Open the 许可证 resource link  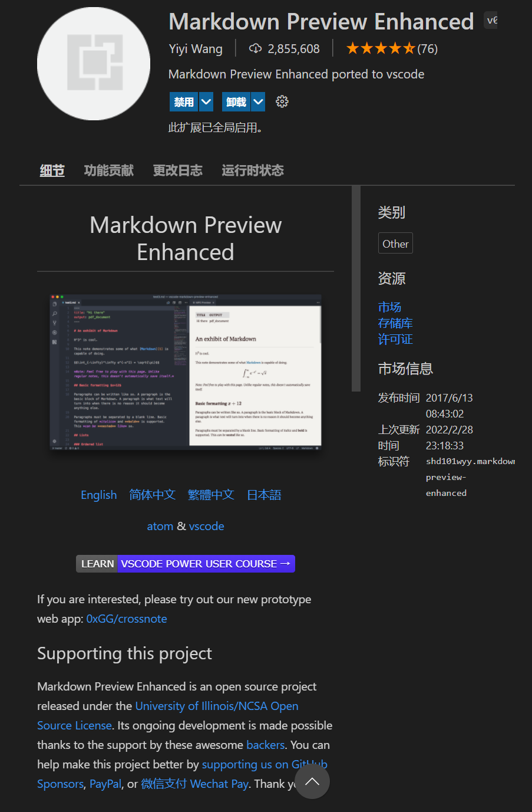[x=395, y=338]
